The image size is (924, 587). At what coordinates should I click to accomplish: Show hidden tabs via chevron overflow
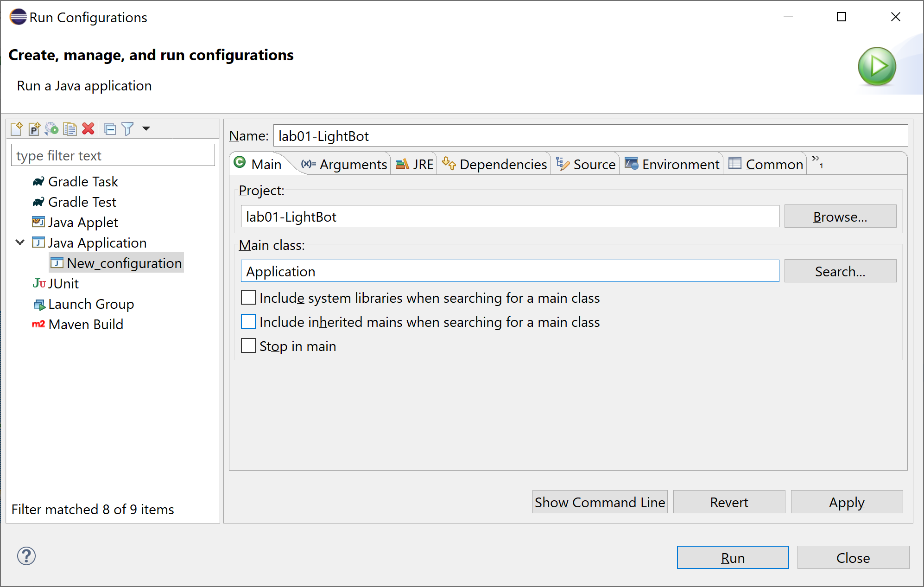[818, 162]
